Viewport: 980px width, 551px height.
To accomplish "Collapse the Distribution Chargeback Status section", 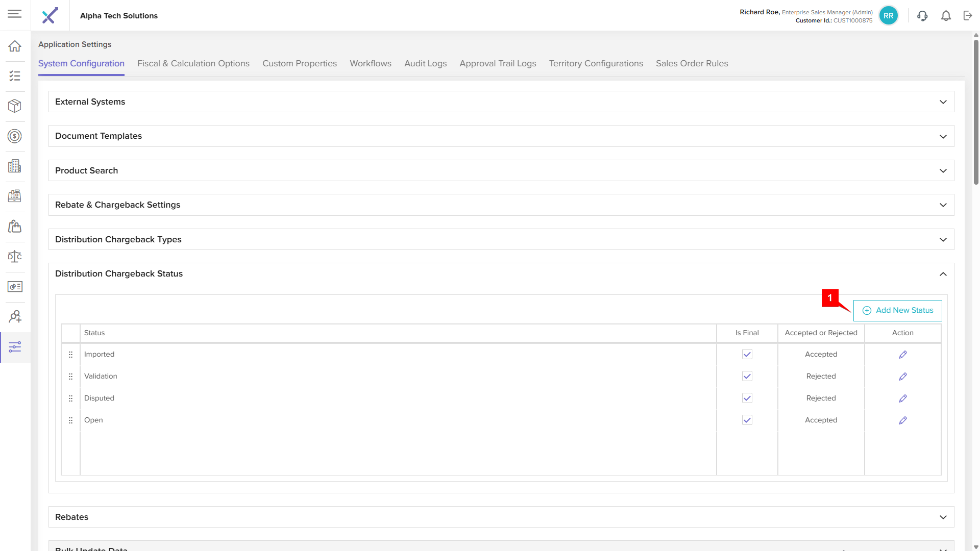I will (943, 274).
